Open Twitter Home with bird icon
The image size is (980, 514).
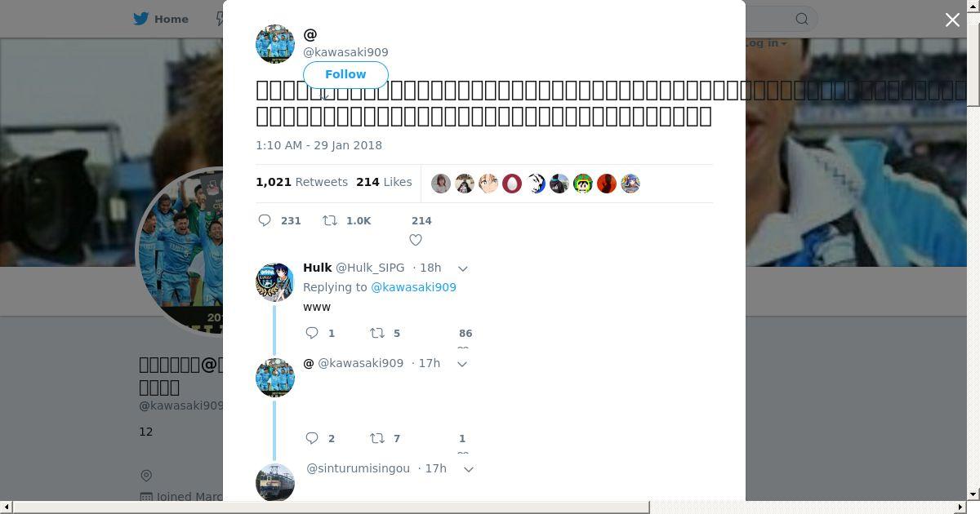pos(161,19)
